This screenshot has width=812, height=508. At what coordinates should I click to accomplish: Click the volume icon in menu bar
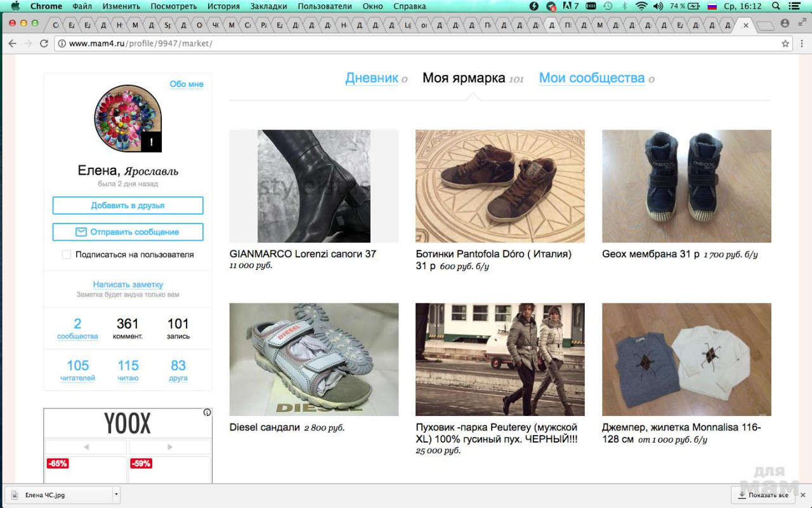pos(658,6)
